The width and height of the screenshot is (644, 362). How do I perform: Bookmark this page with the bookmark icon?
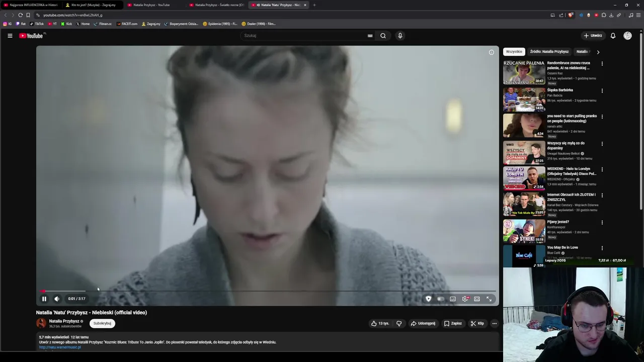point(28,15)
